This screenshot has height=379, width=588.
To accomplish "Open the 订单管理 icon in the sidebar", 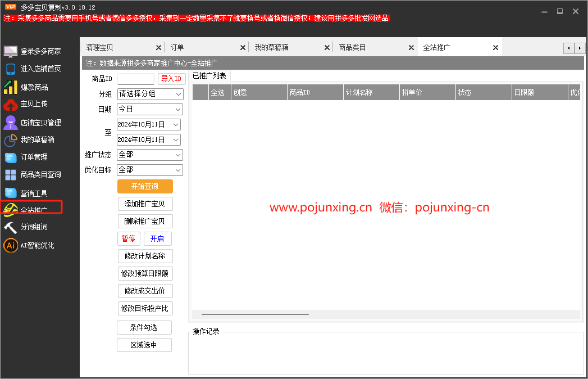I will point(11,157).
